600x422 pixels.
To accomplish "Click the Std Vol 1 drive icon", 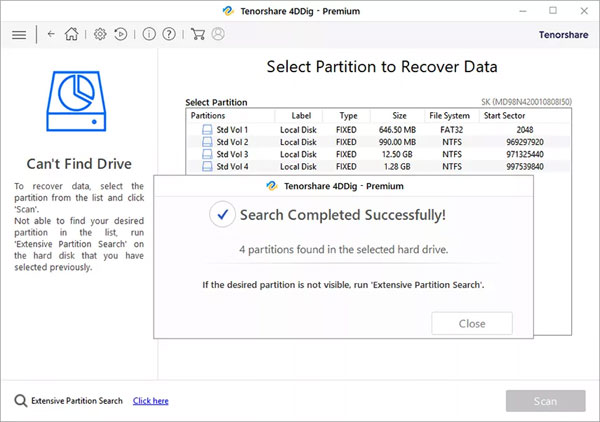I will click(x=207, y=130).
